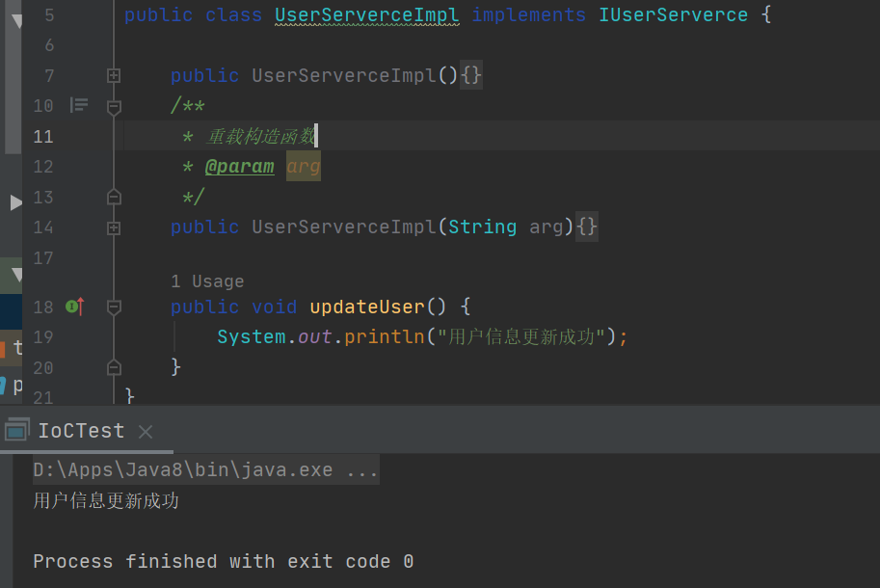Click the '1 Usage' inlay hint
This screenshot has width=880, height=588.
pos(207,281)
